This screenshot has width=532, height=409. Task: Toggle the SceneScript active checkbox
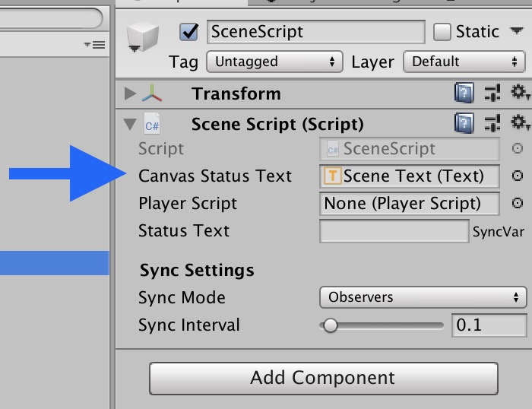(188, 32)
